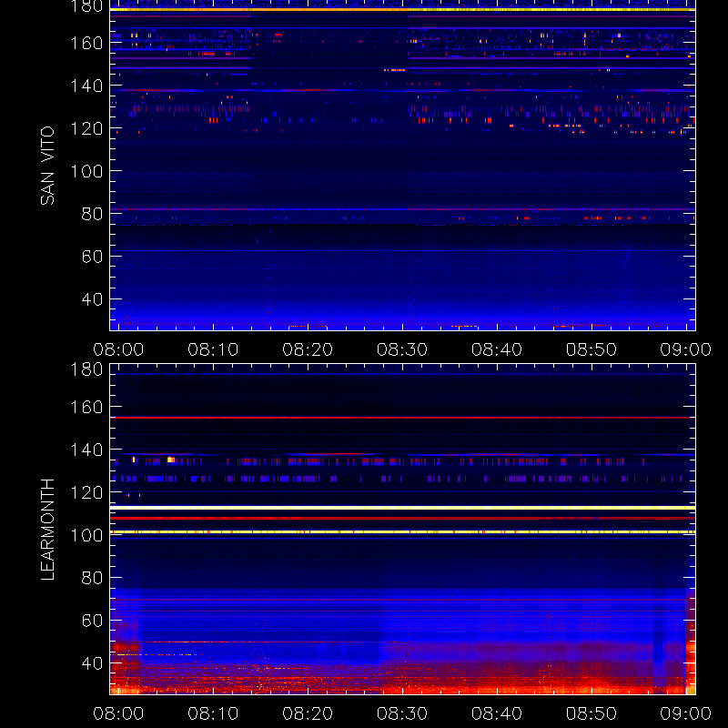The image size is (728, 728).
Task: Pick the 80 frequency label on Learmonth axis
Action: tap(92, 578)
